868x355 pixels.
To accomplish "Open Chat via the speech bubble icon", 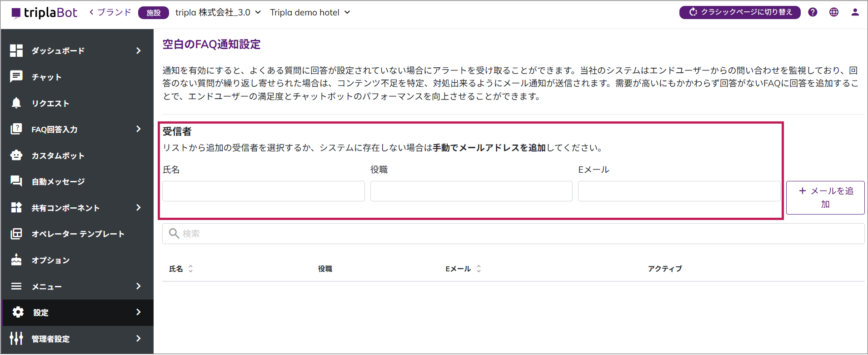I will pos(16,77).
